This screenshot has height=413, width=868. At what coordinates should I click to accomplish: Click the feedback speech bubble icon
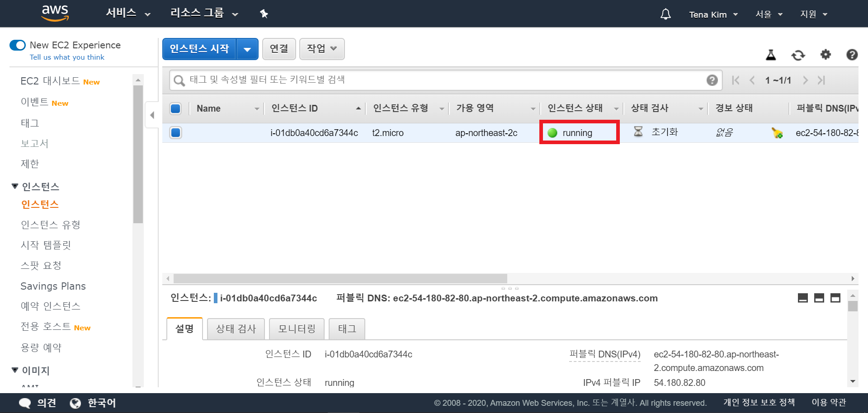[x=25, y=403]
